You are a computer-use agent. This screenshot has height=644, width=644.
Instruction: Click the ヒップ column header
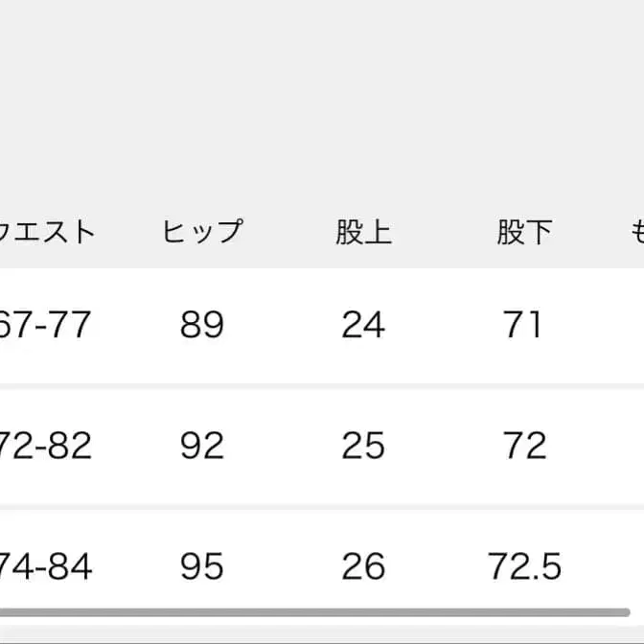click(x=201, y=232)
